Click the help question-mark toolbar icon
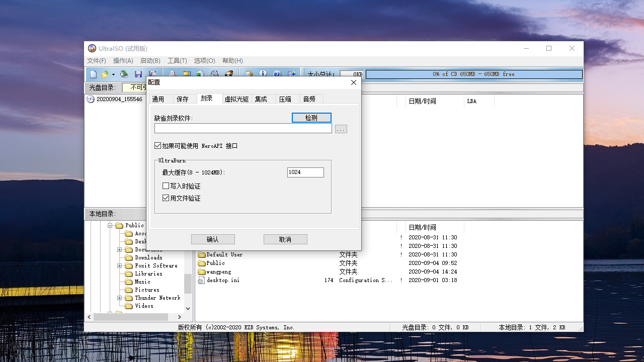The height and width of the screenshot is (362, 644). coord(276,74)
